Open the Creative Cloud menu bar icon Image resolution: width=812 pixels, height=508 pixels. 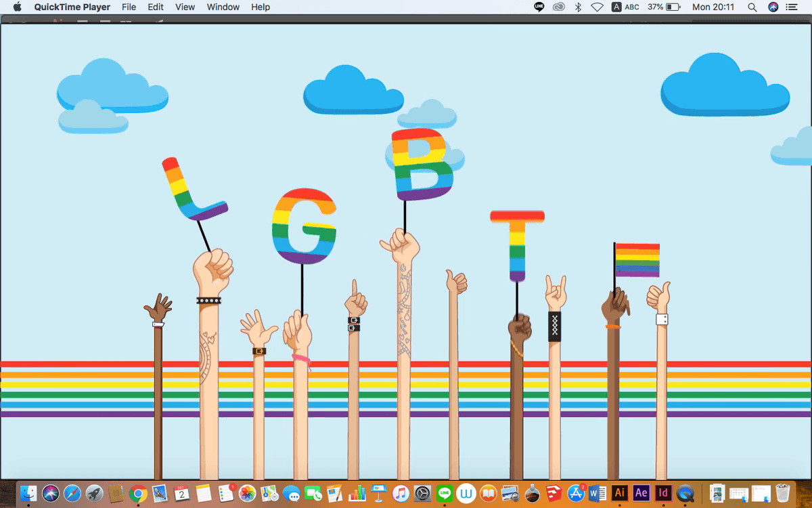pyautogui.click(x=558, y=7)
